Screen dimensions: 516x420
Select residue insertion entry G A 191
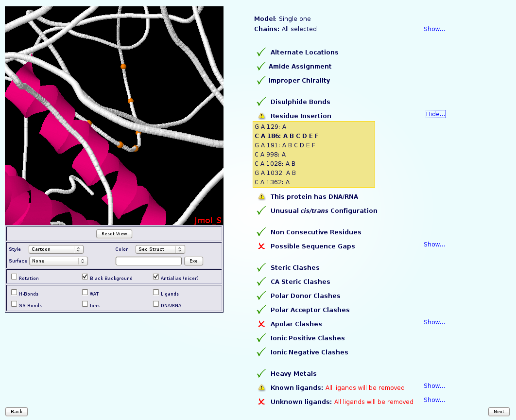coord(285,145)
